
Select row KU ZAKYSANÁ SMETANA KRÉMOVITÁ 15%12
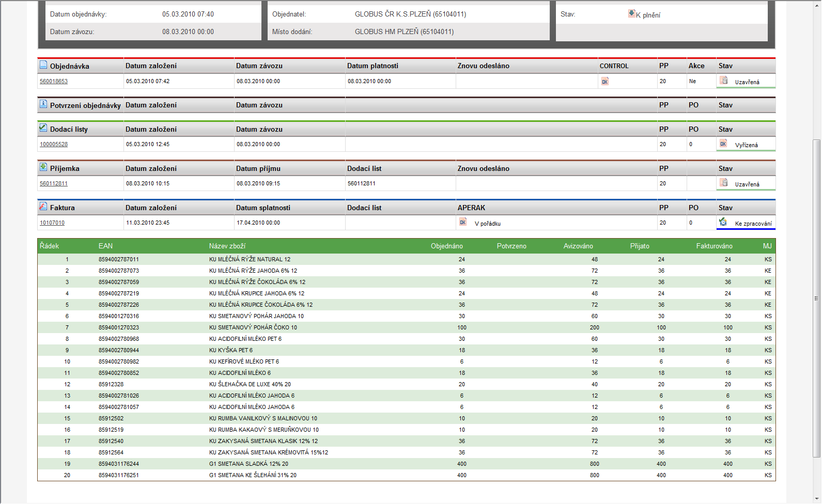click(x=407, y=452)
